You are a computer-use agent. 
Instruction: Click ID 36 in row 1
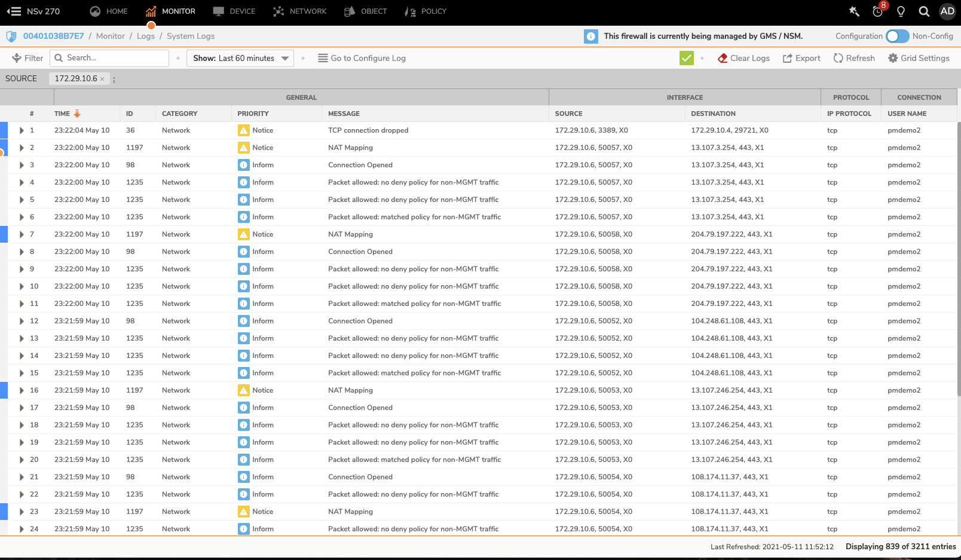(130, 130)
